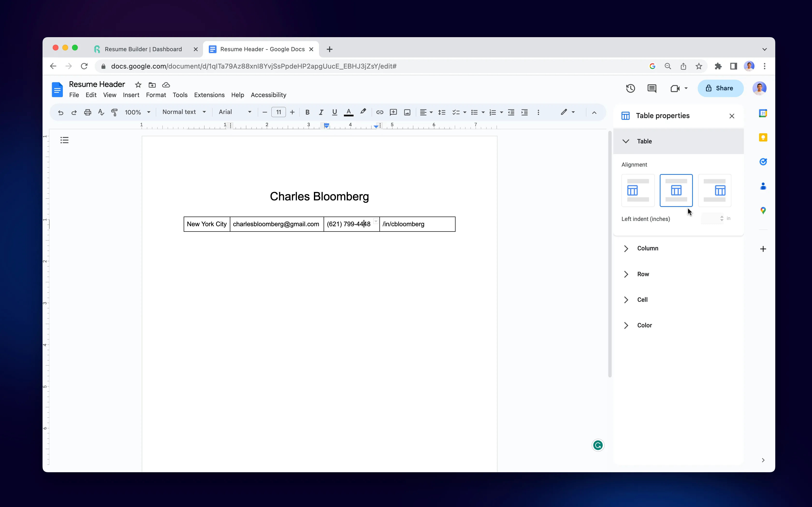Expand the Cell section
This screenshot has width=812, height=507.
click(x=626, y=300)
